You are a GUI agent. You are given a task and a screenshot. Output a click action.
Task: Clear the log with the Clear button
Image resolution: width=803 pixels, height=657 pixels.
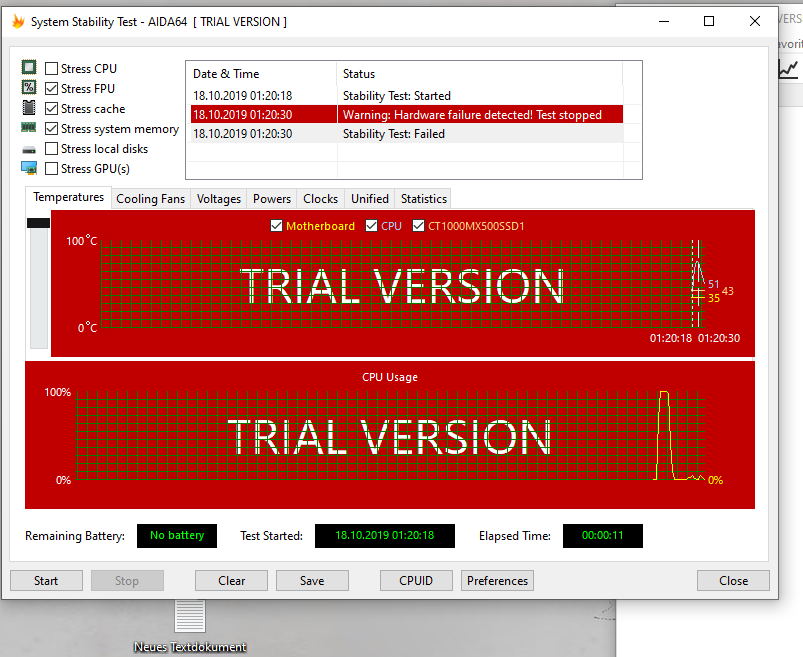pyautogui.click(x=231, y=581)
